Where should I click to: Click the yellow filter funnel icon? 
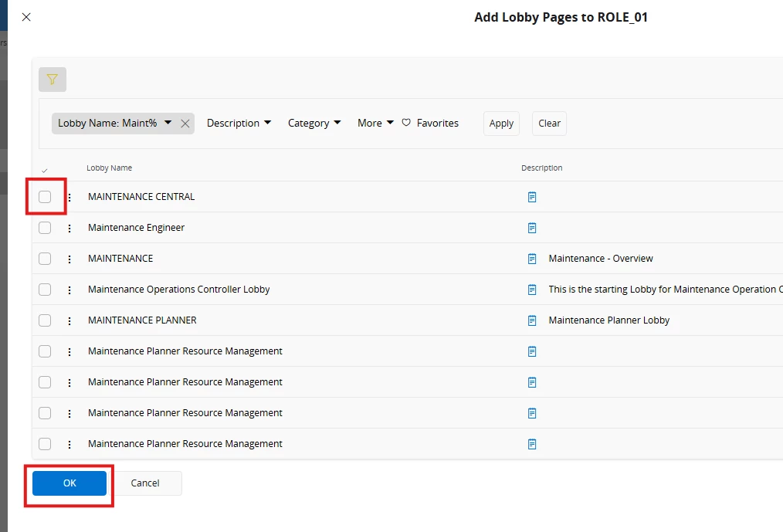[x=53, y=80]
